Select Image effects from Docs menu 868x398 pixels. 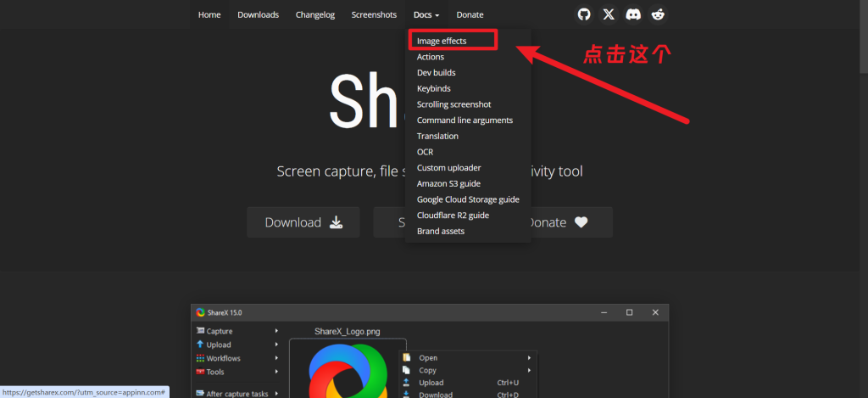pos(442,41)
